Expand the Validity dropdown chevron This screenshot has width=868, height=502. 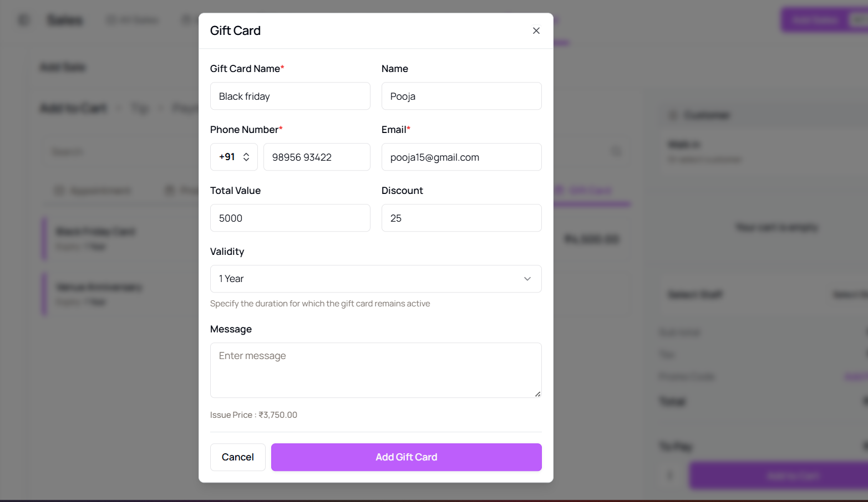tap(527, 279)
